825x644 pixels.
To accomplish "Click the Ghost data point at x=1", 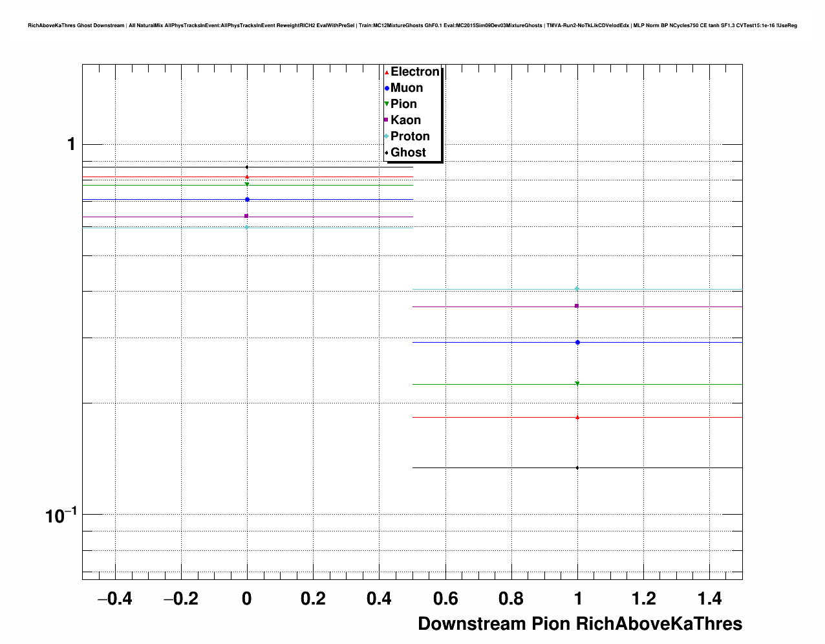I will (577, 467).
